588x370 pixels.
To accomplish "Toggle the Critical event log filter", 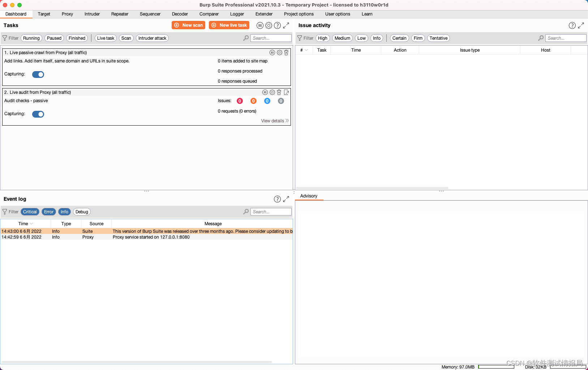I will click(30, 212).
